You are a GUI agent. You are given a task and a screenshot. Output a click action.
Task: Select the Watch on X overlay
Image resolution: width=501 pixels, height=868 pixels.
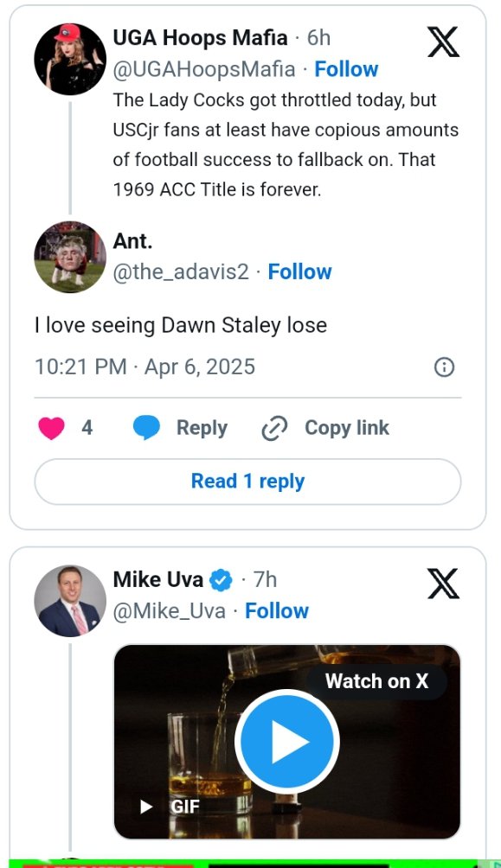[x=377, y=681]
